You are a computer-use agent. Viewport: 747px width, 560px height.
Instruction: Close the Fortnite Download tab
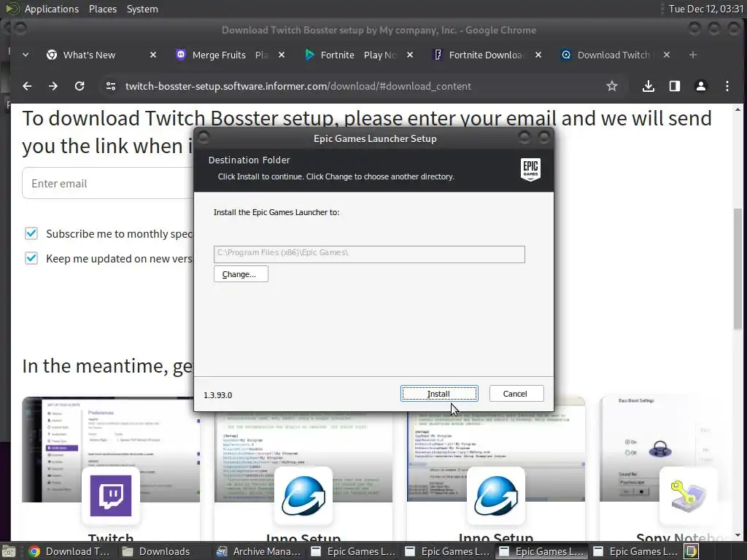click(538, 55)
